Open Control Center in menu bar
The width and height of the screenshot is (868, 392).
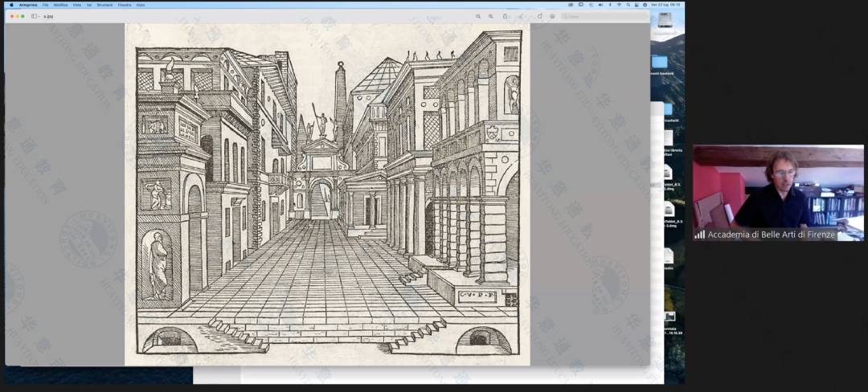637,5
